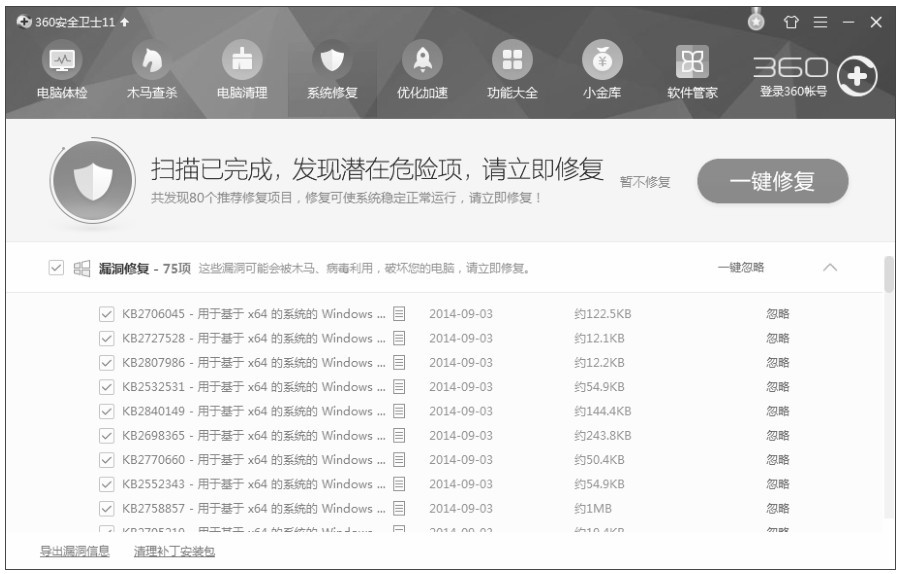This screenshot has height=574, width=900.
Task: Click the medal icon in title bar
Action: click(757, 21)
